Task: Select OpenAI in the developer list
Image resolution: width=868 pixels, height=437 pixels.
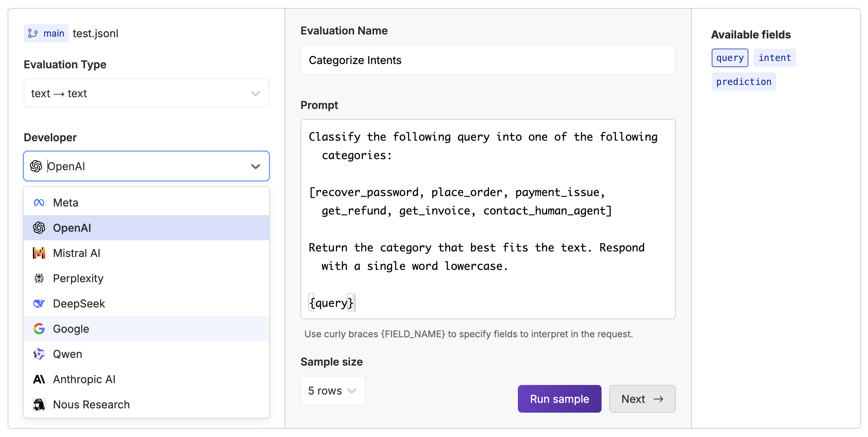Action: click(146, 228)
